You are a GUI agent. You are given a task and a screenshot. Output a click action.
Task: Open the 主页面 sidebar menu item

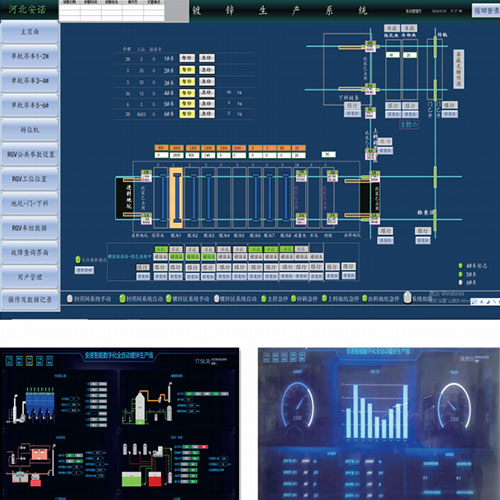30,32
